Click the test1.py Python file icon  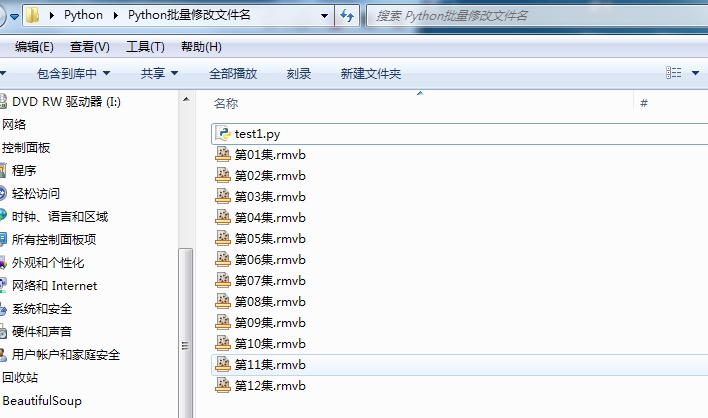pos(223,134)
